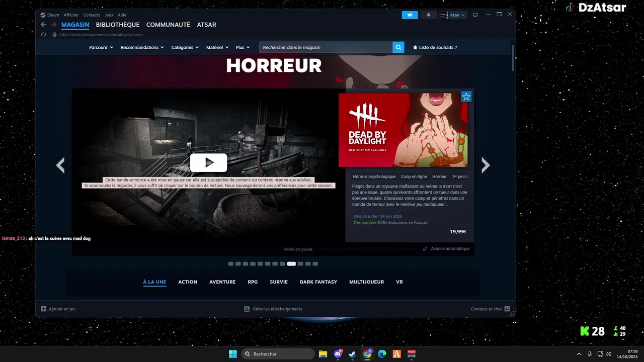This screenshot has height=362, width=644.
Task: Click the 19,99€ price
Action: (458, 232)
